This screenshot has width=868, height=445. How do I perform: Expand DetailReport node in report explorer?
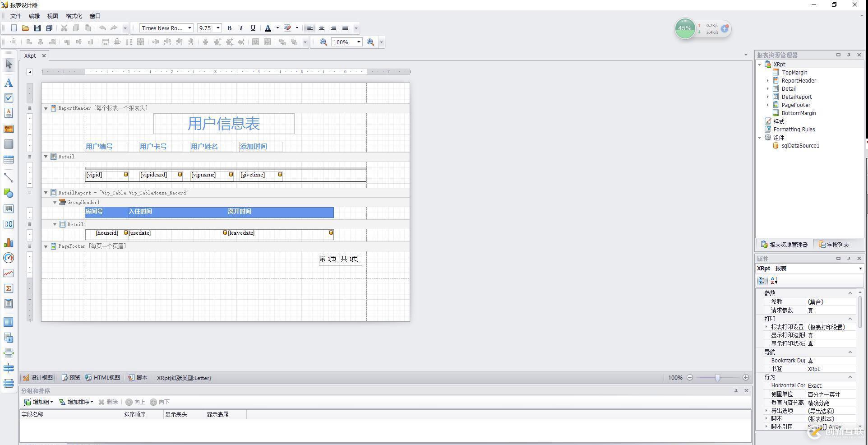coord(768,97)
